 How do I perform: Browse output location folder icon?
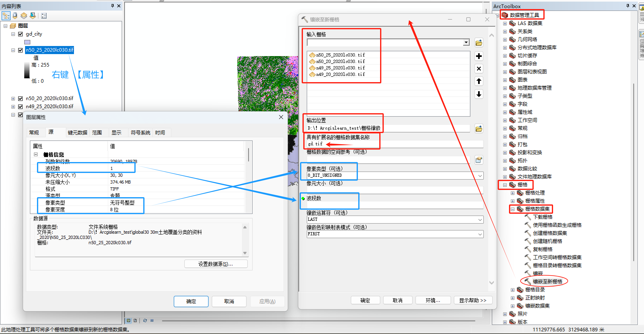[479, 129]
